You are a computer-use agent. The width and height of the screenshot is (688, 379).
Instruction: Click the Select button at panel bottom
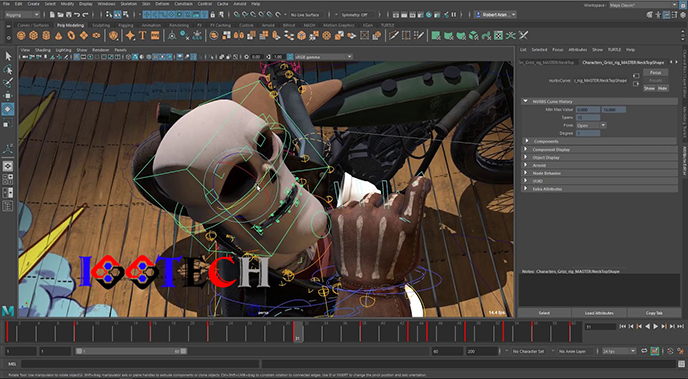[x=544, y=313]
